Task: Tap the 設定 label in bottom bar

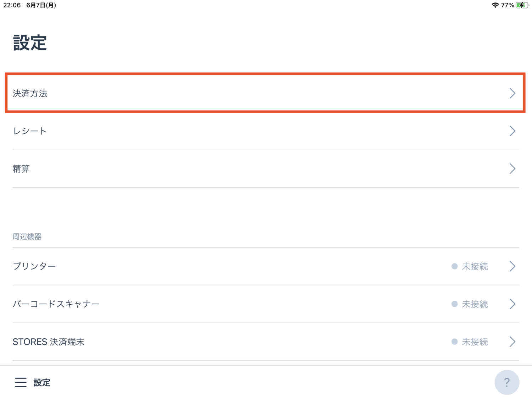Action: [x=42, y=382]
